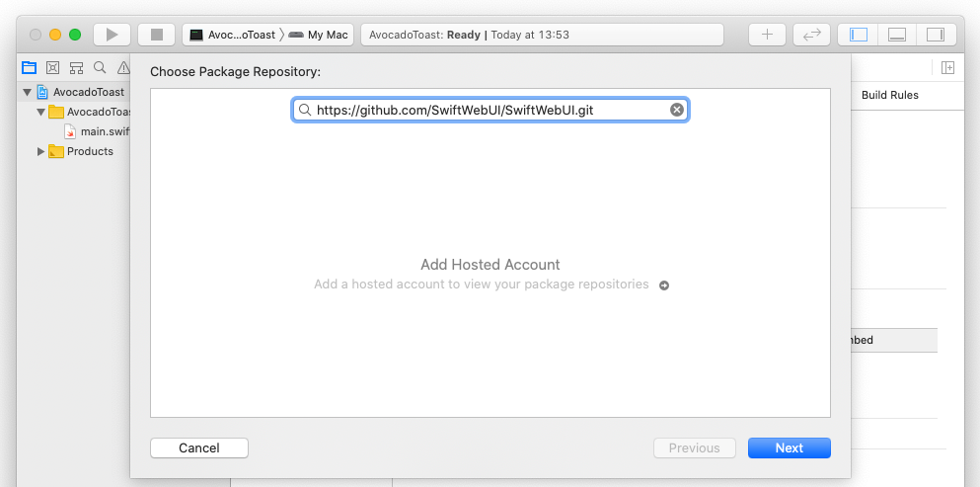
Task: Clear the repository URL search field
Action: (x=677, y=111)
